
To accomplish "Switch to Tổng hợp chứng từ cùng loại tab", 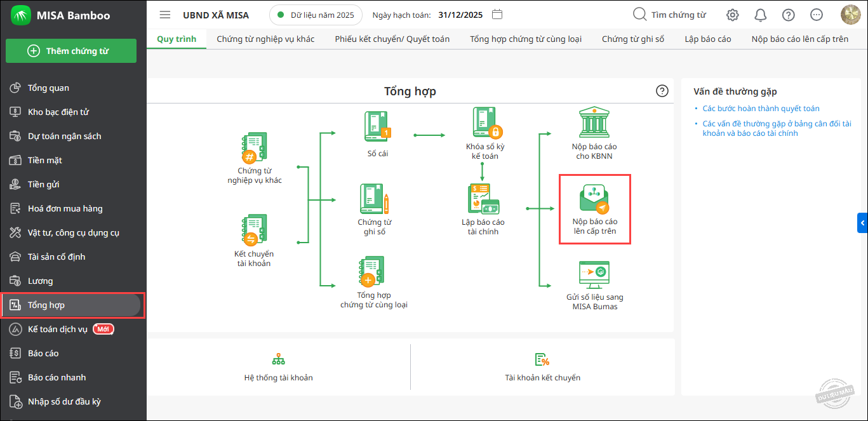I will 526,39.
